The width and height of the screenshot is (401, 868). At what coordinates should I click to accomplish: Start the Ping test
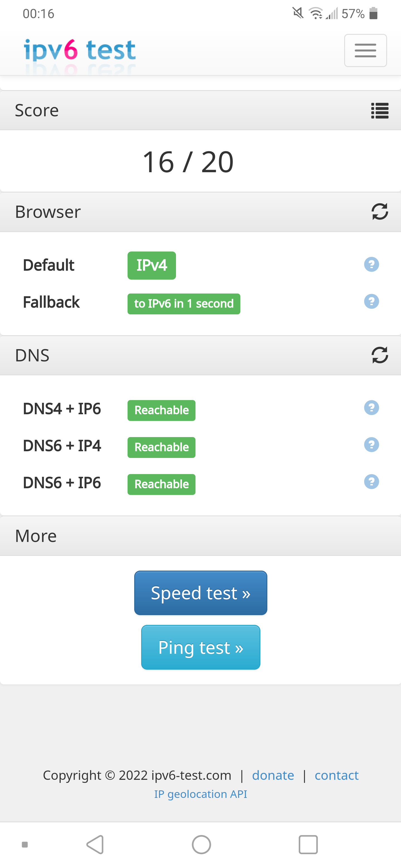point(201,647)
